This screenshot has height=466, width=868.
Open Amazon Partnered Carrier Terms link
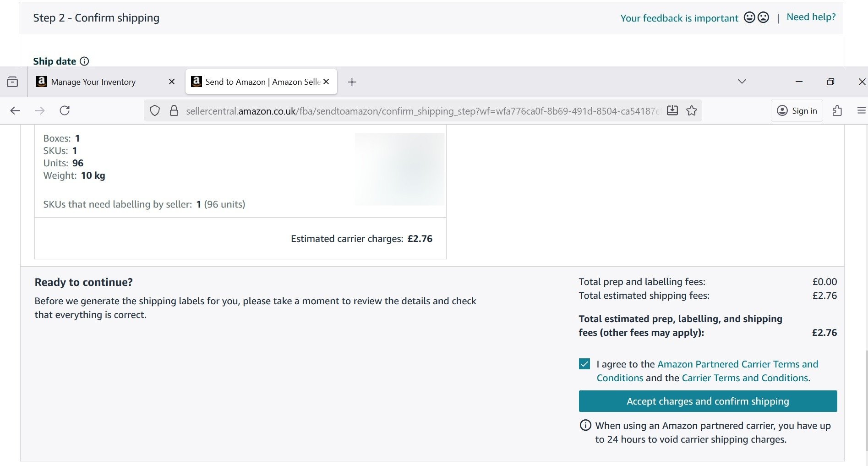click(737, 364)
